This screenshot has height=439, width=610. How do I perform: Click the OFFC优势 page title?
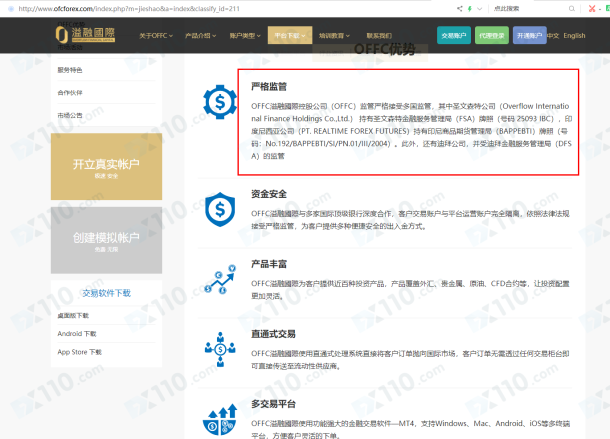(x=384, y=49)
